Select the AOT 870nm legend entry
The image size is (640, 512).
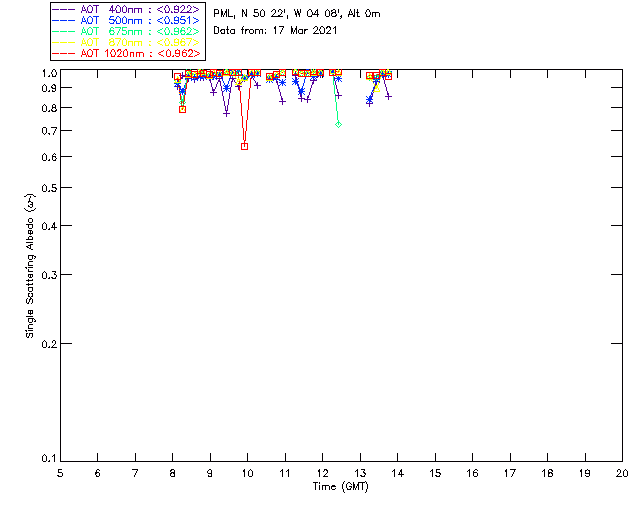[126, 42]
